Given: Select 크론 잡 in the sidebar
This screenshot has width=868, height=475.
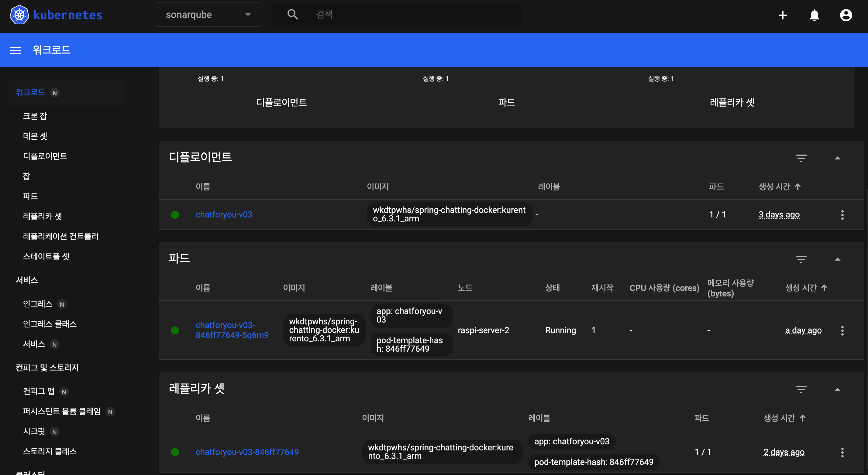Looking at the screenshot, I should (35, 116).
